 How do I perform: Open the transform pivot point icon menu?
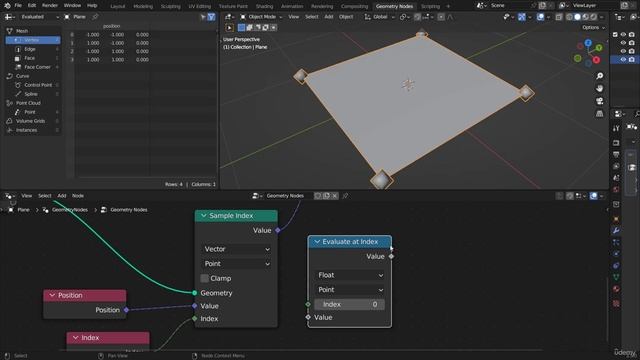[404, 17]
